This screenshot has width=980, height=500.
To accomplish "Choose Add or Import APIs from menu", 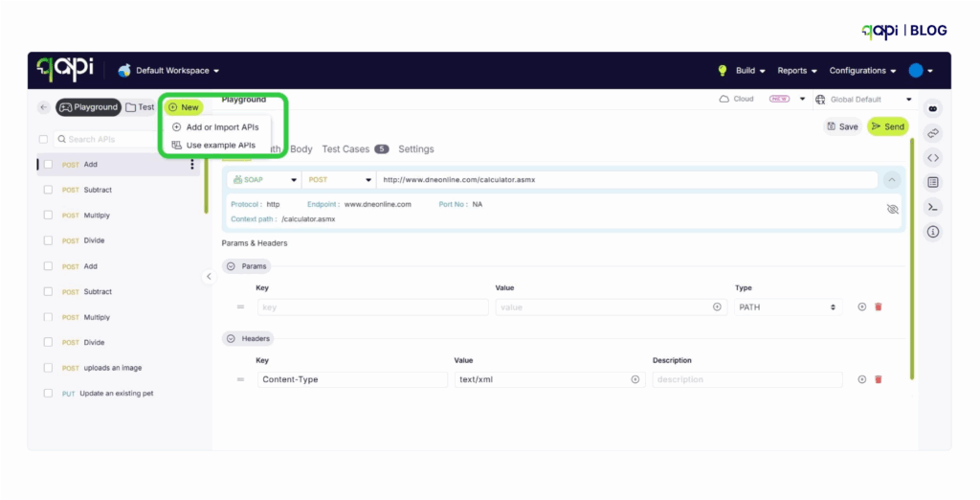I will tap(221, 127).
